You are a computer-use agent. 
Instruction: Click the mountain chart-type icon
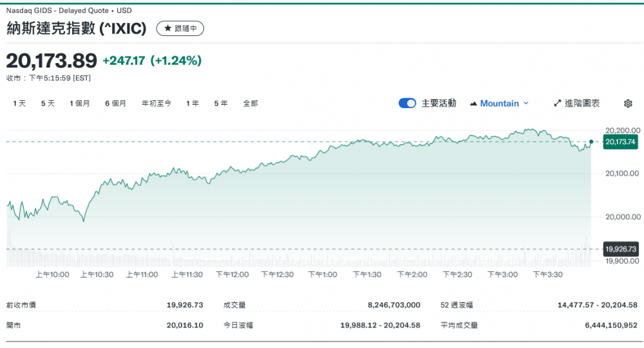[474, 104]
